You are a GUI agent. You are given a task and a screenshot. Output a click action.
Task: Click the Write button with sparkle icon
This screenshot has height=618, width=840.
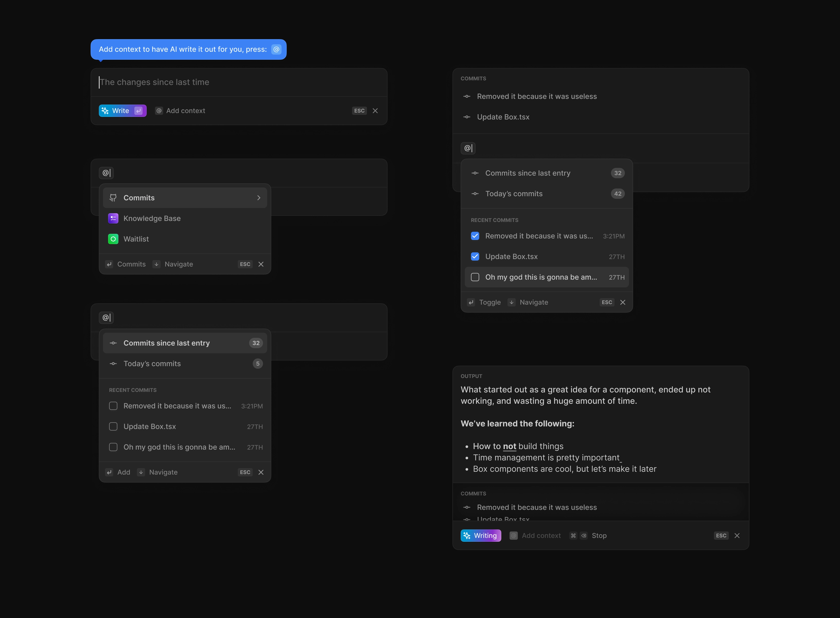pos(122,111)
